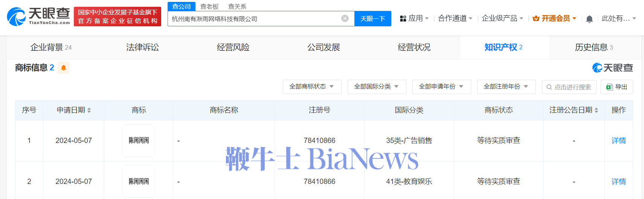Switch to the 法律诉讼 tab
This screenshot has height=199, width=644.
pyautogui.click(x=142, y=47)
